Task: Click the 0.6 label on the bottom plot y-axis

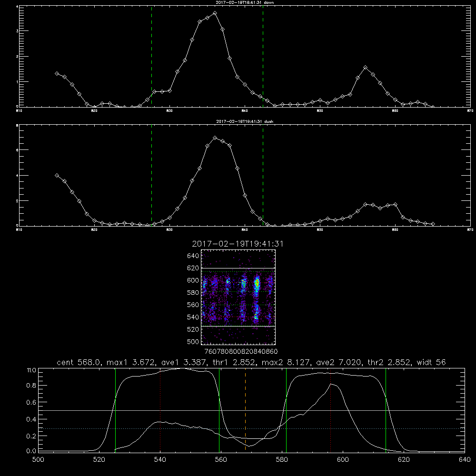Action: (x=31, y=402)
